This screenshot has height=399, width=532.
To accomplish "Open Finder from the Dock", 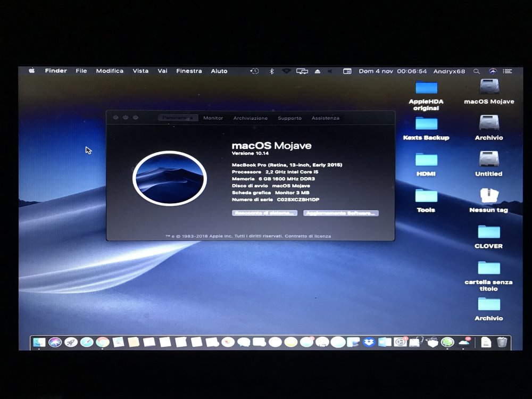I will coord(39,342).
